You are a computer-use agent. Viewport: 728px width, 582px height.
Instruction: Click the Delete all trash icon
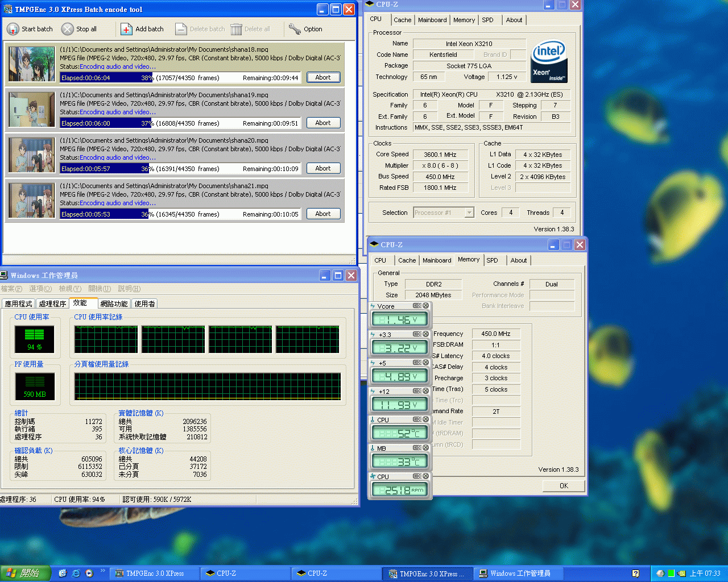(x=236, y=29)
